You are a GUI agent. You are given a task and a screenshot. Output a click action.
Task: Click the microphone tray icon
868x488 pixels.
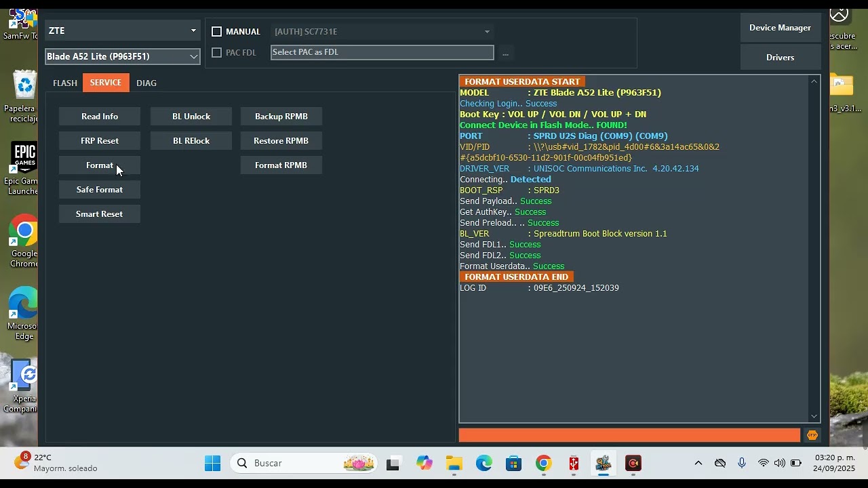pos(742,463)
